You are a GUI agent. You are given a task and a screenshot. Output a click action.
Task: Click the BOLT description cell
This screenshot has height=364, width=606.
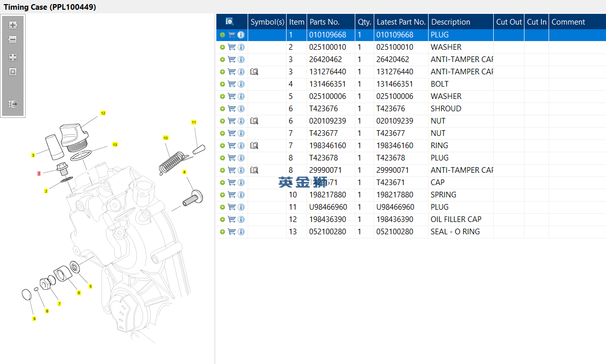point(461,84)
